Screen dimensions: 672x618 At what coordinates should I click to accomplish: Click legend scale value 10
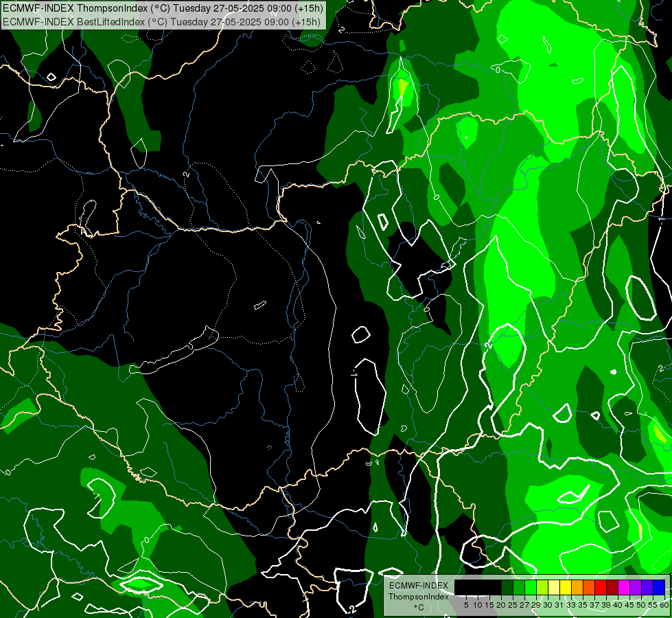point(478,605)
